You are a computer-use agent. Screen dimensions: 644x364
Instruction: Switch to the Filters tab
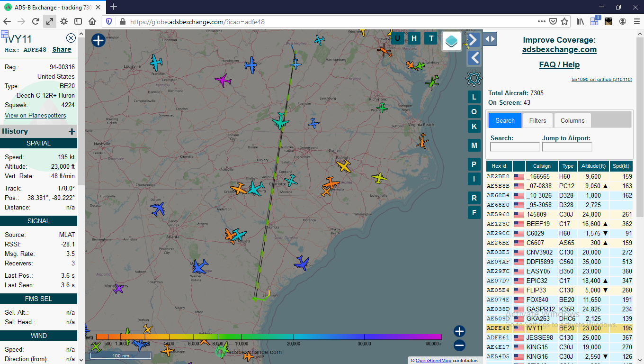pos(537,120)
